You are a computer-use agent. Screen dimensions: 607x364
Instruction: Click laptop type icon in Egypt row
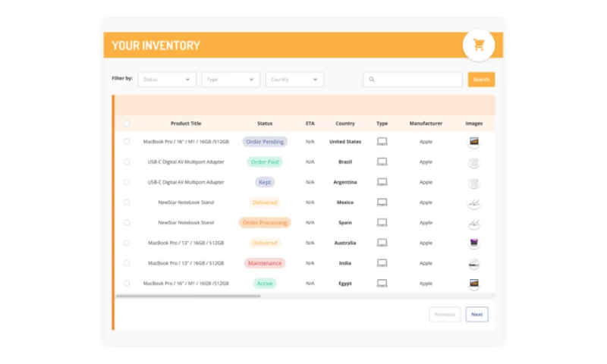point(382,284)
